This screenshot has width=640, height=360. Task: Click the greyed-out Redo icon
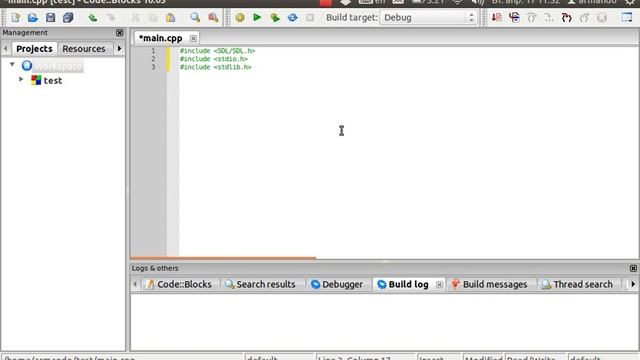point(111,18)
